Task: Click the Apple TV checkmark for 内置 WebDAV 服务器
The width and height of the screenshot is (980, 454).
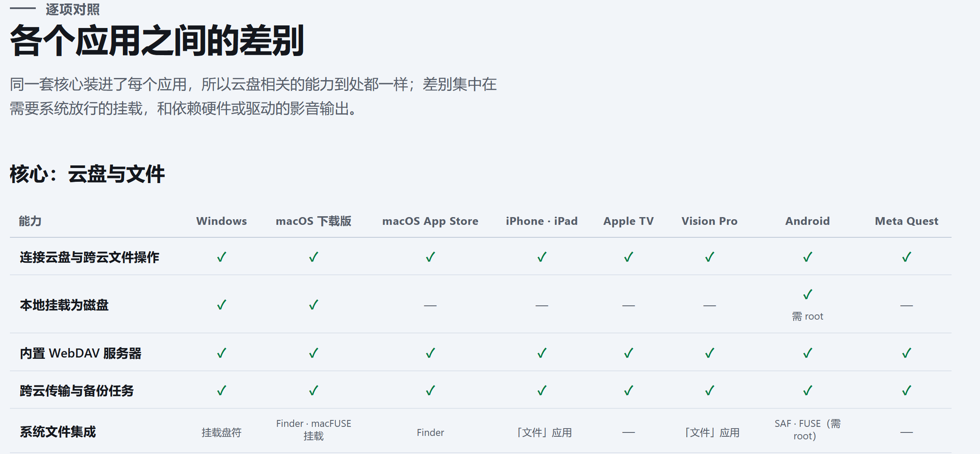Action: pos(629,353)
